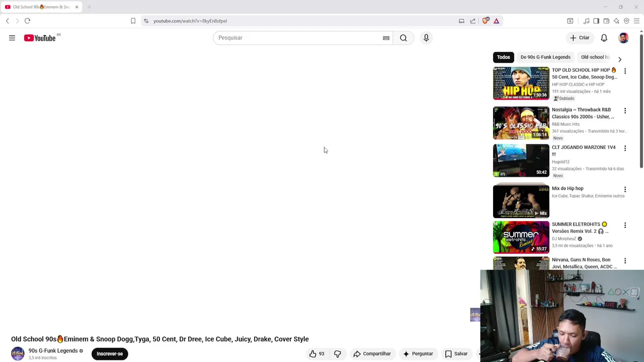This screenshot has height=362, width=644.
Task: Click the address bar URL
Action: pos(190,21)
